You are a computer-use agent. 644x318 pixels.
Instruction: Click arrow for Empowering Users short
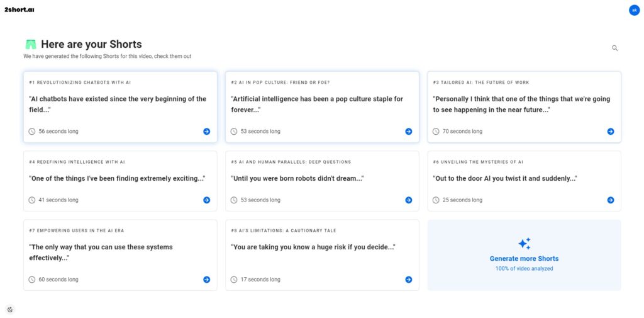[x=206, y=280]
